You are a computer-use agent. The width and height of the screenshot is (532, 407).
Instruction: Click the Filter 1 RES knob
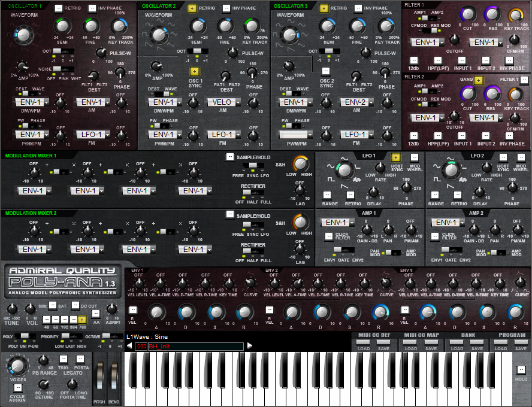point(492,14)
